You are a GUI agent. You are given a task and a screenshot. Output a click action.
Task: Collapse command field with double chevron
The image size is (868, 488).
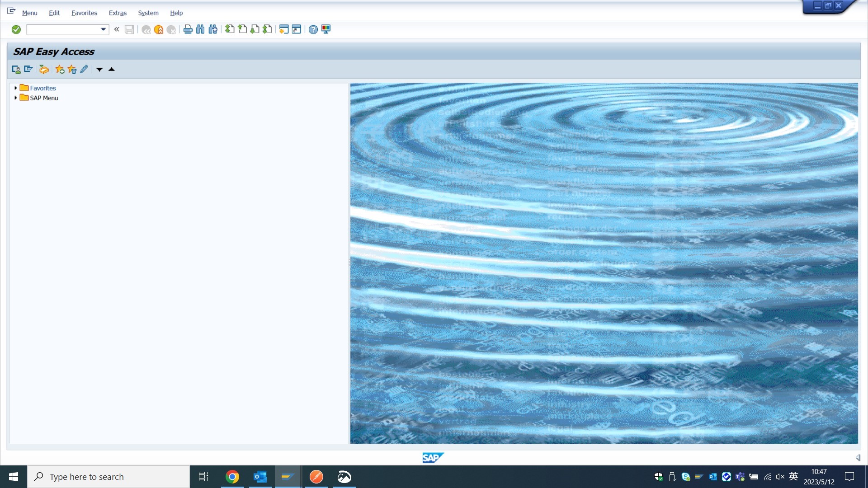[117, 29]
